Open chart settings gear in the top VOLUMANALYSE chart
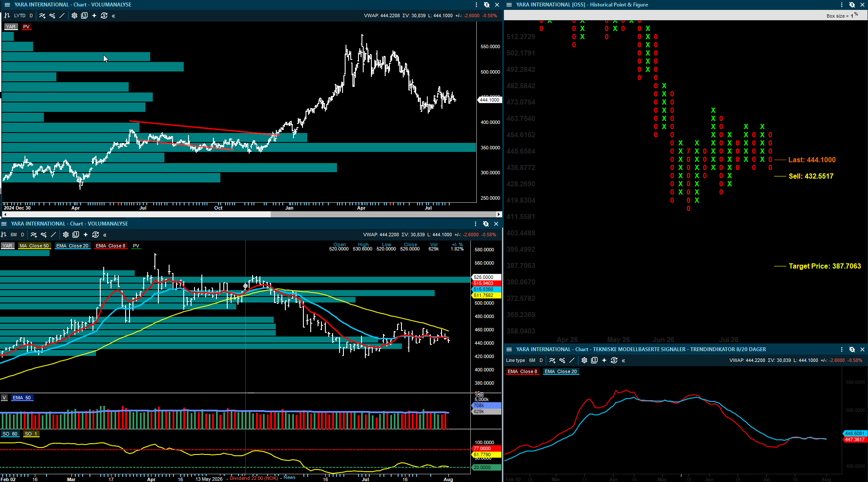This screenshot has width=868, height=482. click(x=74, y=15)
